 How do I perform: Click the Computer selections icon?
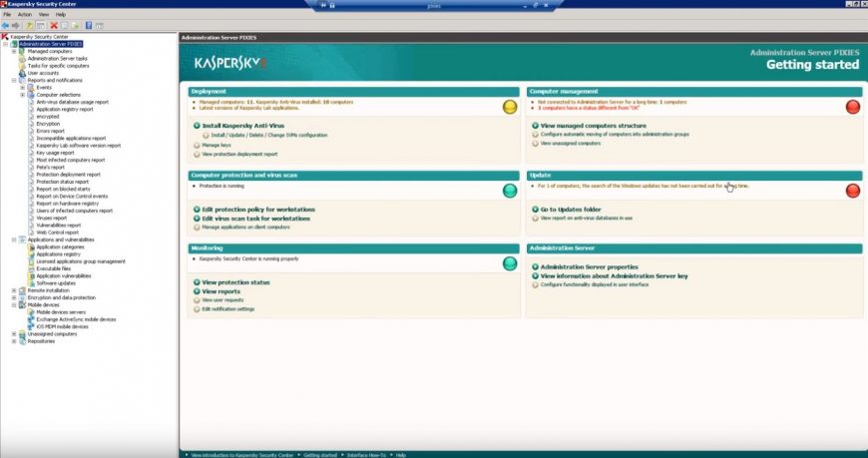click(31, 95)
